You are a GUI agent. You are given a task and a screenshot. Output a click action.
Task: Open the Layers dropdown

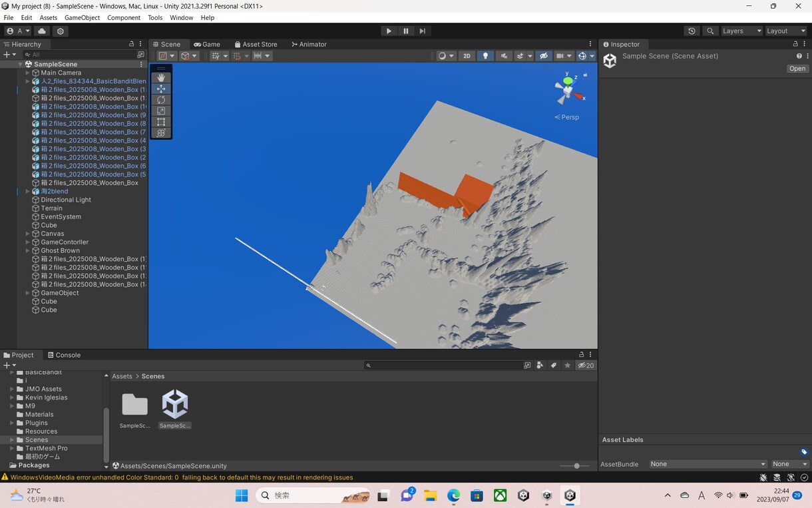click(741, 31)
